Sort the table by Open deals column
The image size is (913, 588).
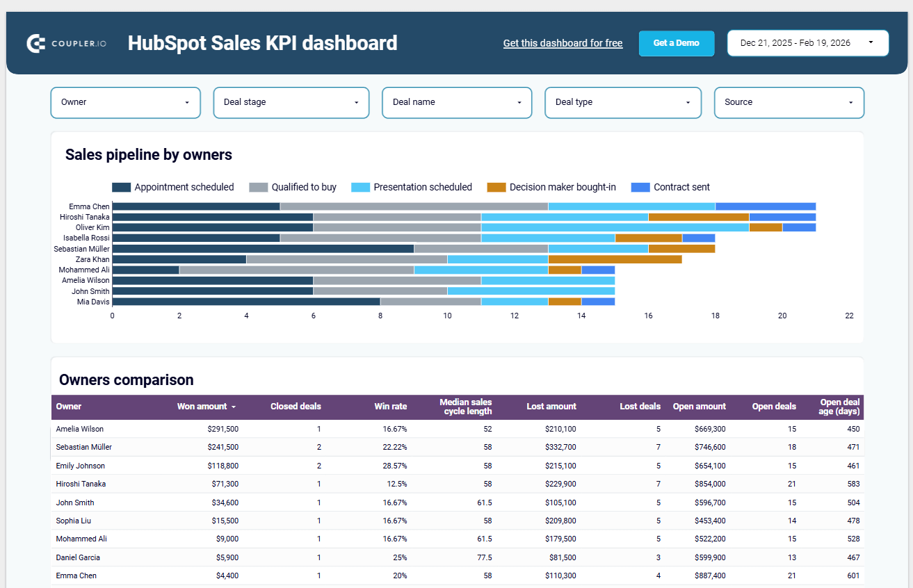pos(774,407)
